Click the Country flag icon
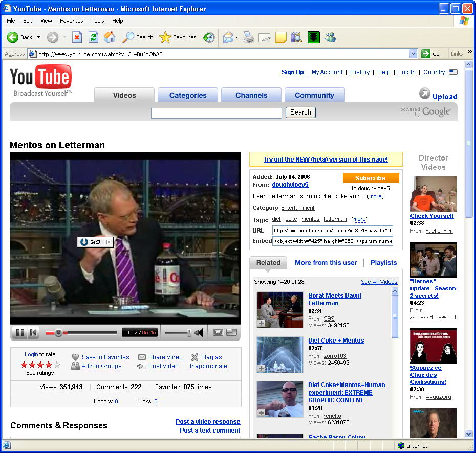Viewport: 476px width, 453px height. pos(453,72)
